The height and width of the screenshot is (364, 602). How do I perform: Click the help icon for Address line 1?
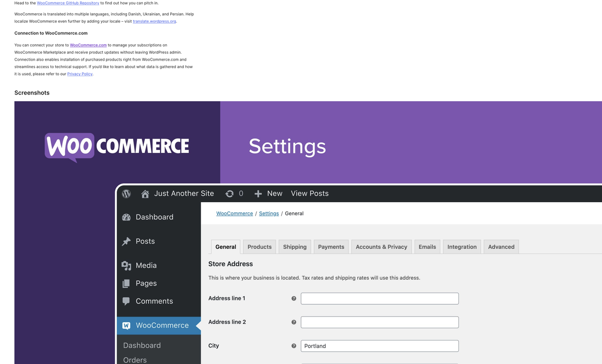pyautogui.click(x=294, y=299)
